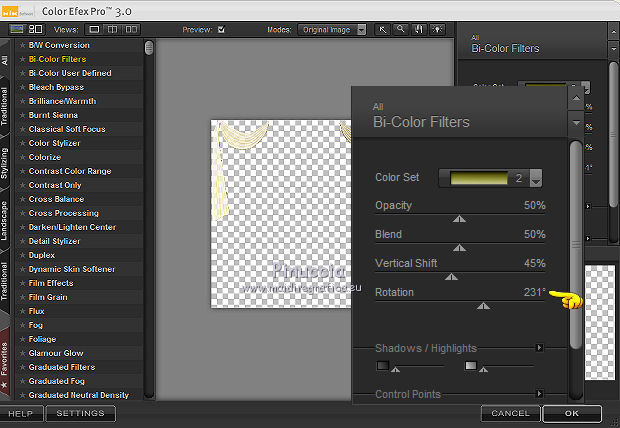Expand the Control Points section

539,394
